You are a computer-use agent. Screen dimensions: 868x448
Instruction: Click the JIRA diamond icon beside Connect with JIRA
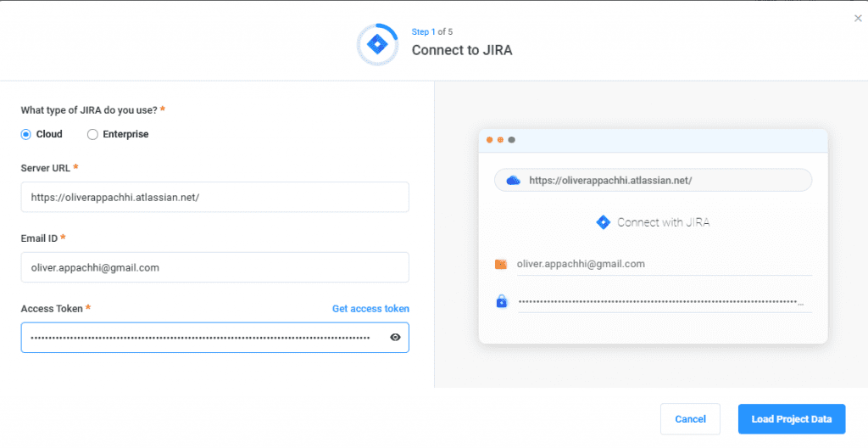(604, 222)
